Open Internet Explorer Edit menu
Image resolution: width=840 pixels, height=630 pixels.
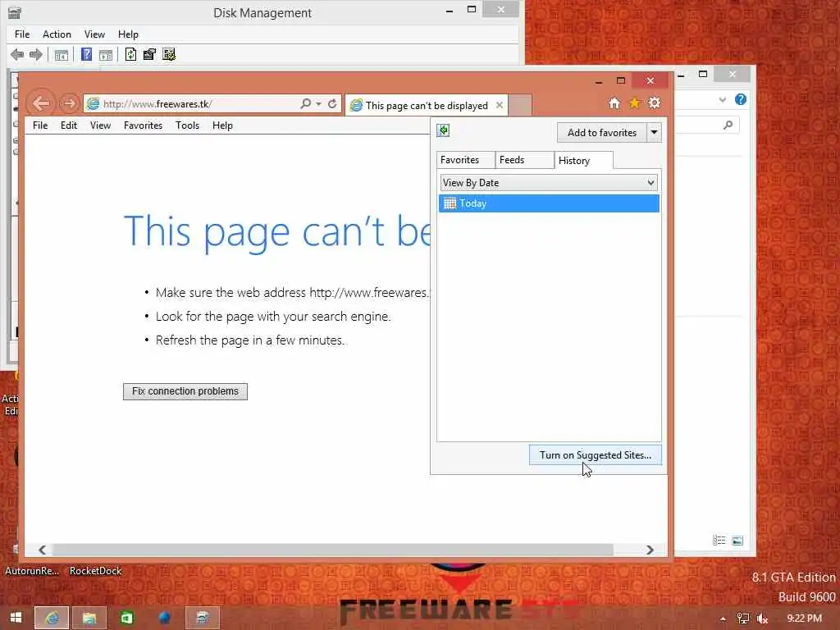pyautogui.click(x=69, y=126)
